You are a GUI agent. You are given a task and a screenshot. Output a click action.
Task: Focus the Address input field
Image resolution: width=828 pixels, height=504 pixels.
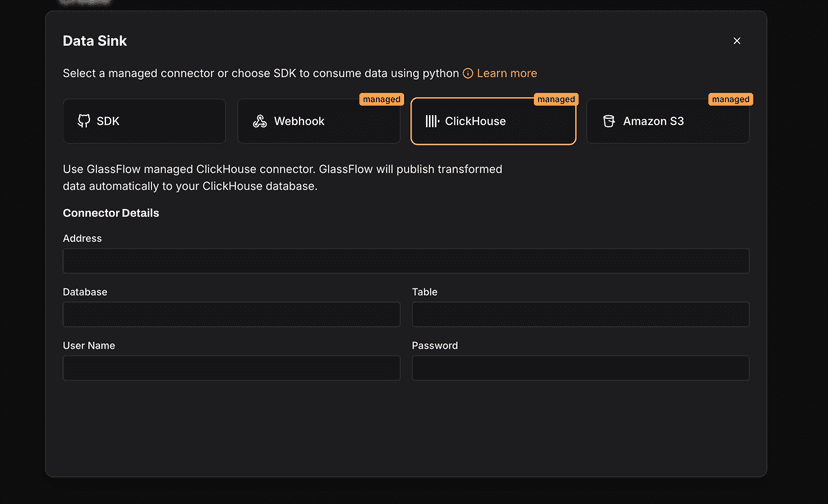(406, 261)
